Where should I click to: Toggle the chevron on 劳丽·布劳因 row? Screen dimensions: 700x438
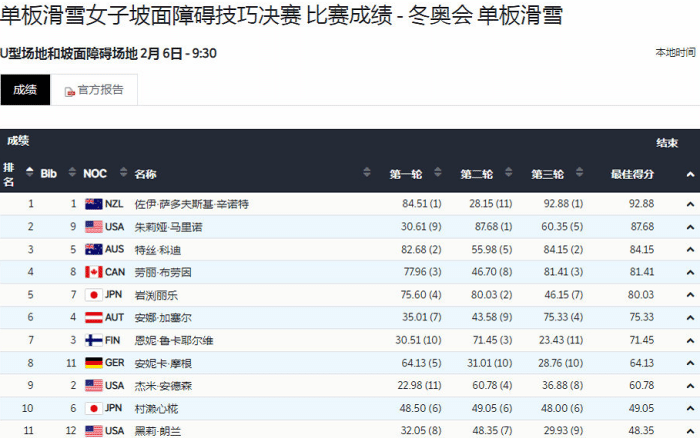coord(689,272)
